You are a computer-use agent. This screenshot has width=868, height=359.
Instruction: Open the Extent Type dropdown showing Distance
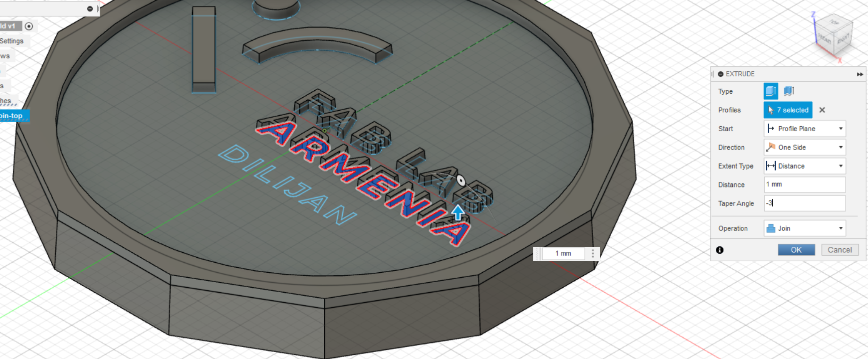pyautogui.click(x=805, y=166)
